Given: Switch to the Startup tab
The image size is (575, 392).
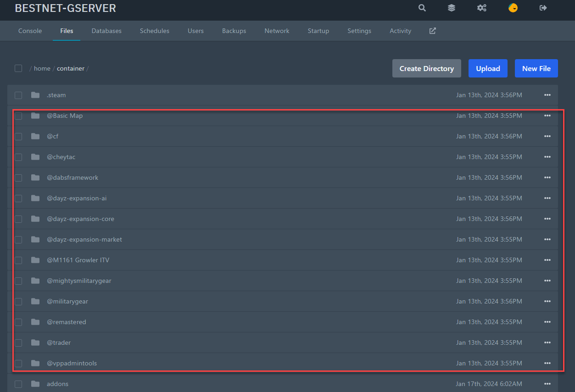Looking at the screenshot, I should pyautogui.click(x=318, y=31).
